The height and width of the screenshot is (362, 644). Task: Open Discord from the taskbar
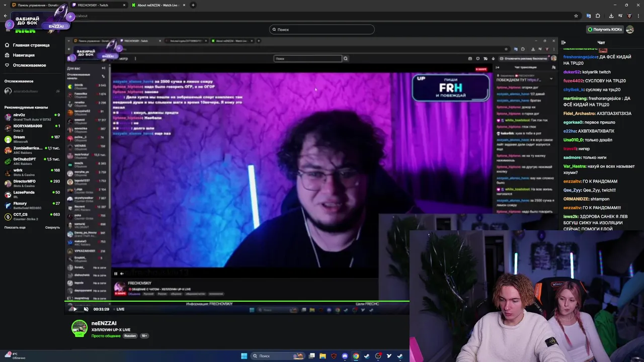(345, 356)
